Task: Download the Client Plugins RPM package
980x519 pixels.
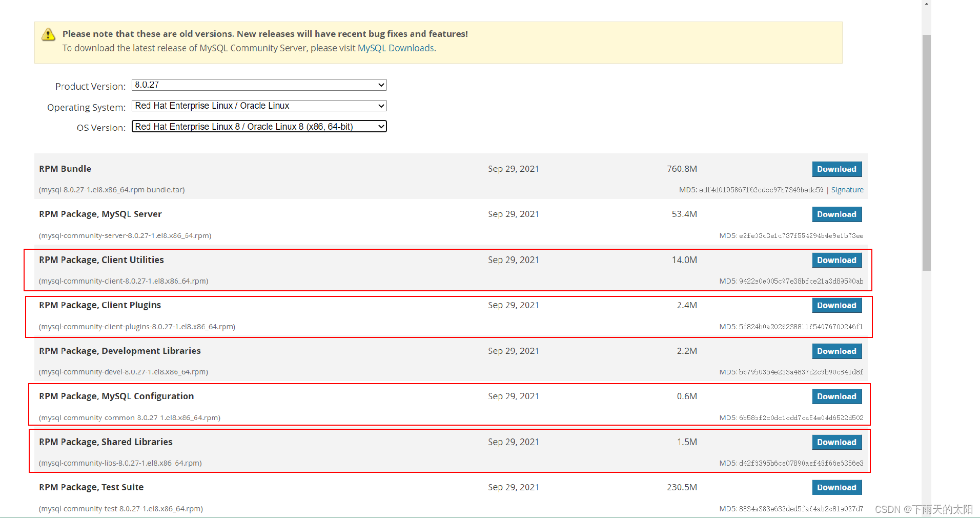Action: point(837,305)
